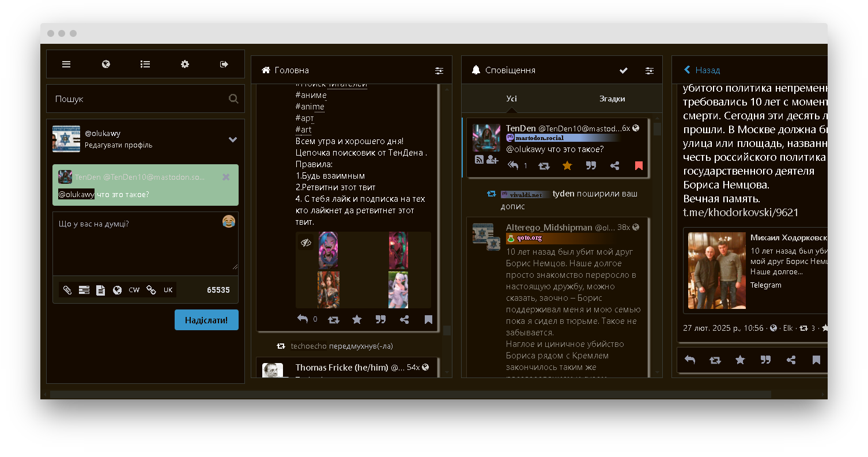The width and height of the screenshot is (868, 457).
Task: Click TenDen's avatar in notifications
Action: [x=486, y=138]
